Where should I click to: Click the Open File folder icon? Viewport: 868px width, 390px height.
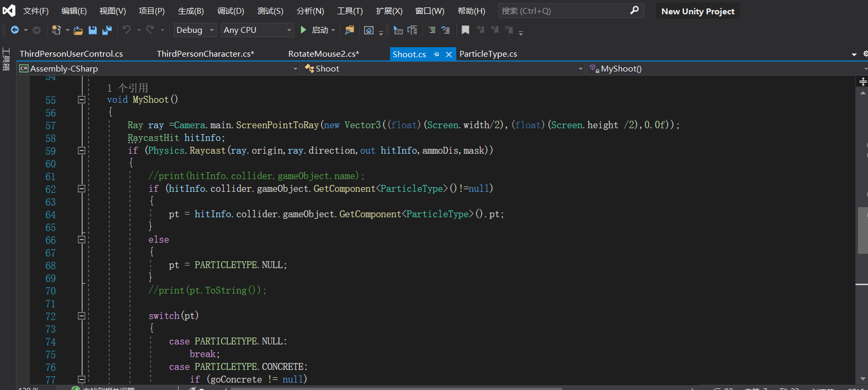[78, 30]
